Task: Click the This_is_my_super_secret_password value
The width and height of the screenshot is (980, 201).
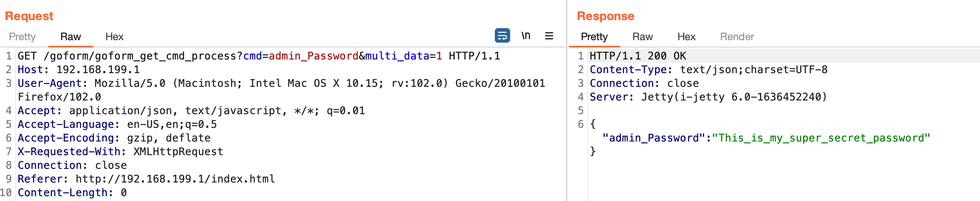Action: pyautogui.click(x=821, y=138)
